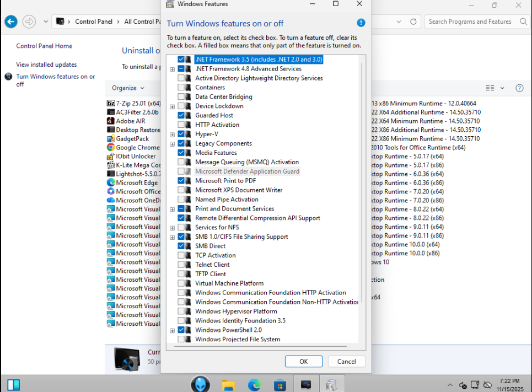
Task: Expand the Services for NFS node
Action: point(173,228)
